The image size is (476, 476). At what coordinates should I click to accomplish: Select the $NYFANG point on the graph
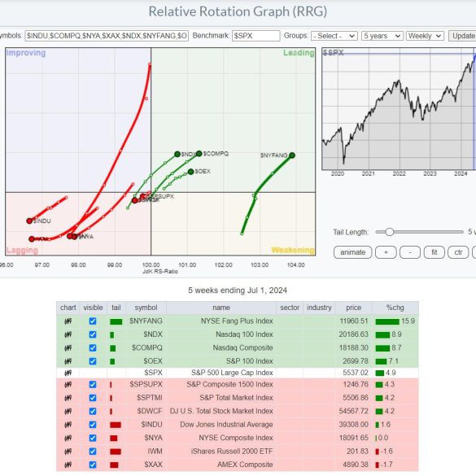point(292,155)
